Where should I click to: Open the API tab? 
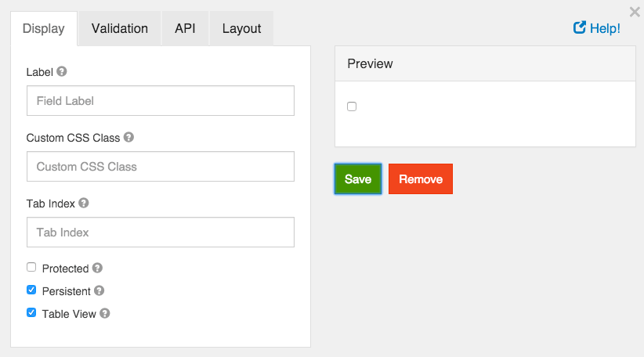[x=185, y=28]
